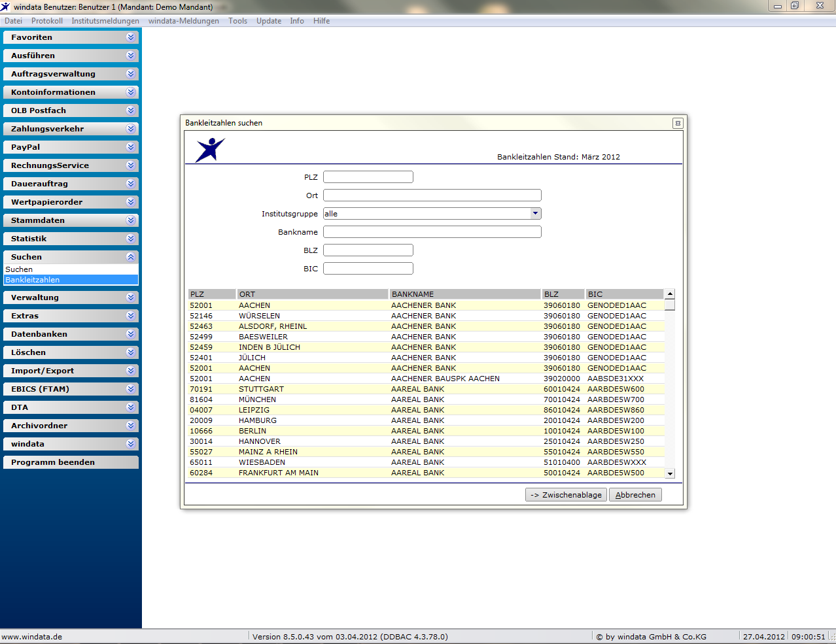836x644 pixels.
Task: Copy result with Zwischenablage button
Action: 566,495
